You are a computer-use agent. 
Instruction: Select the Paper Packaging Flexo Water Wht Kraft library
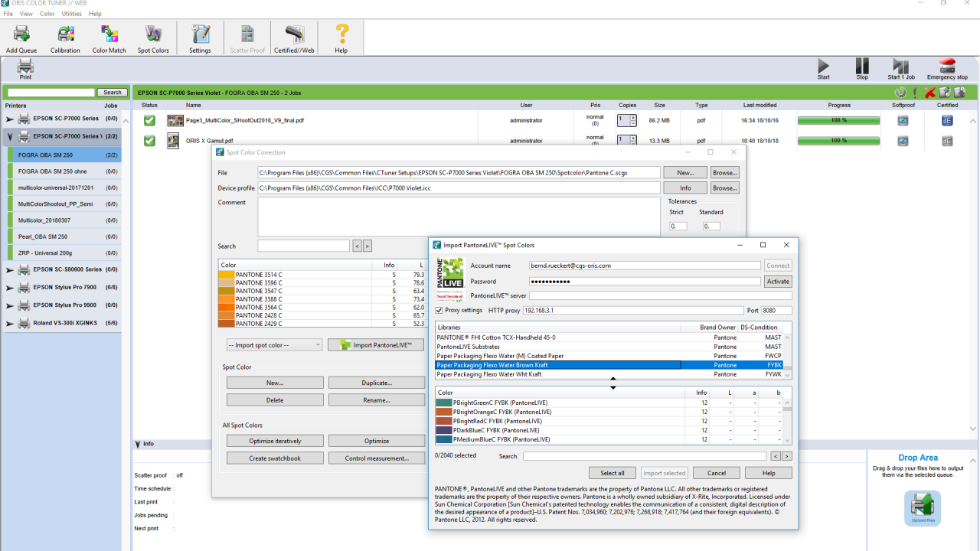(x=609, y=375)
